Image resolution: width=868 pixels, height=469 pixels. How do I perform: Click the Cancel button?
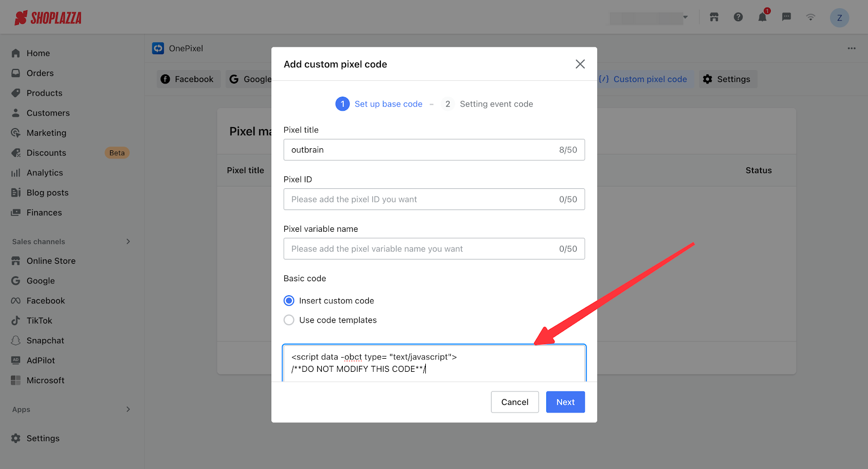(514, 402)
